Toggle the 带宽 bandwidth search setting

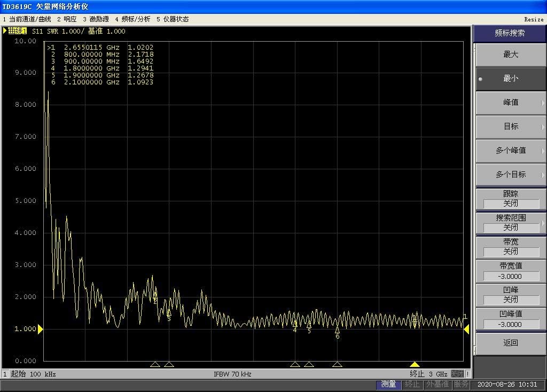[x=511, y=247]
